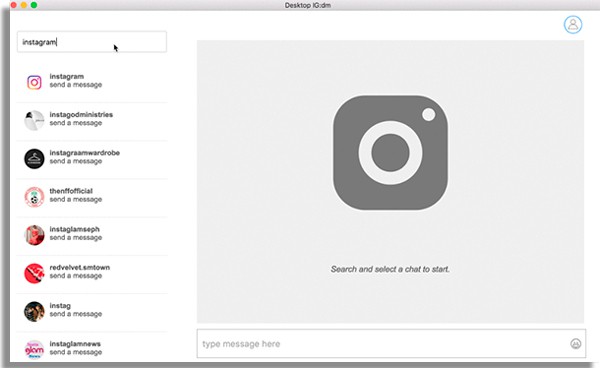Viewport: 600px width, 368px height.
Task: Click send a message under instagodministries
Action: (76, 123)
